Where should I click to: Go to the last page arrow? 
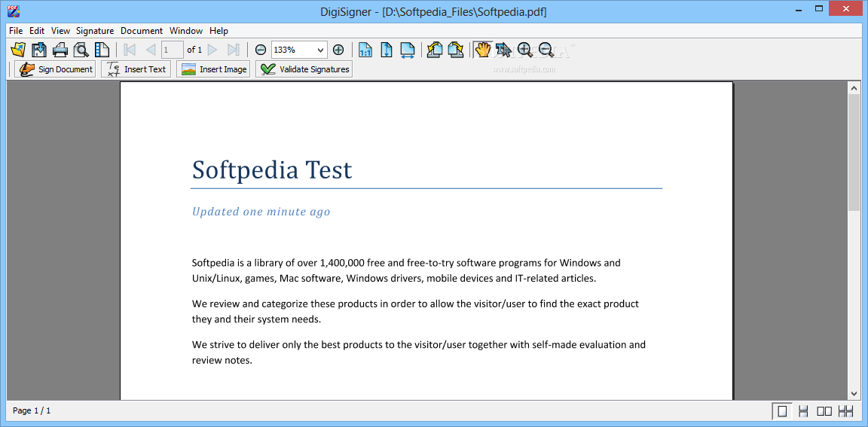(x=234, y=50)
